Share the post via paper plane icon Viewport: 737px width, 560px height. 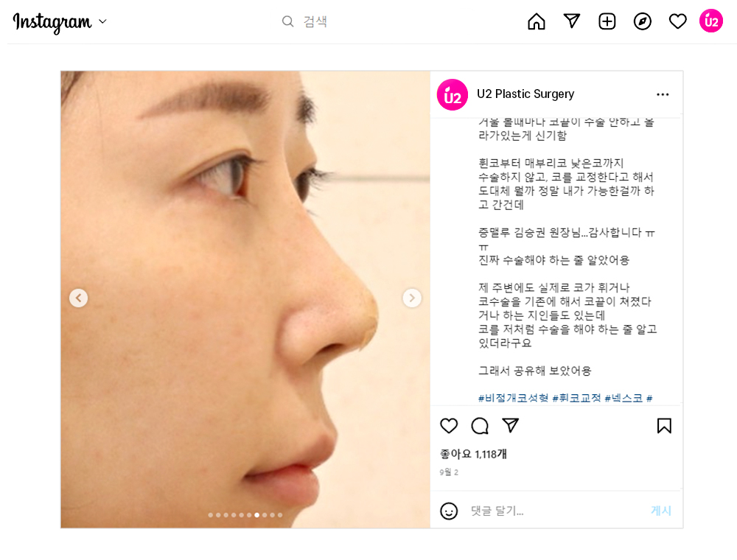511,425
